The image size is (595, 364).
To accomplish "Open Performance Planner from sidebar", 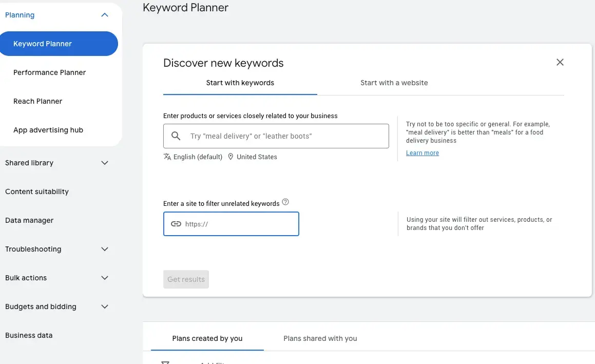I will point(49,72).
